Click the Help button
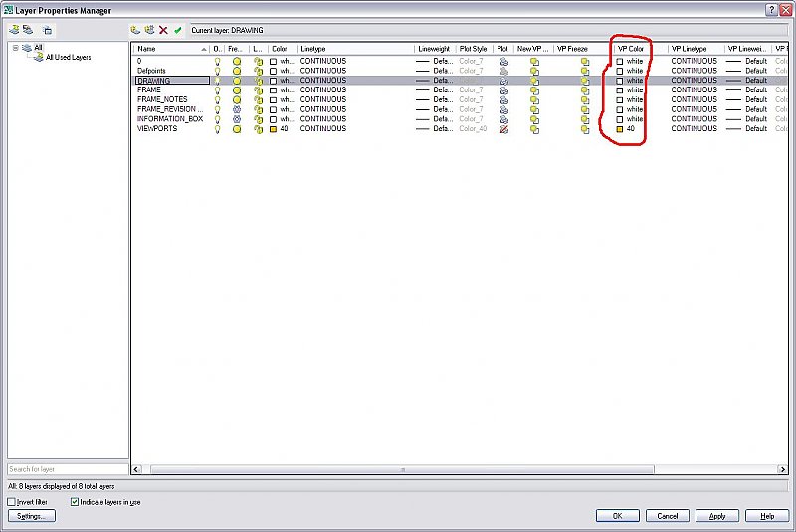The height and width of the screenshot is (532, 796). click(x=766, y=516)
